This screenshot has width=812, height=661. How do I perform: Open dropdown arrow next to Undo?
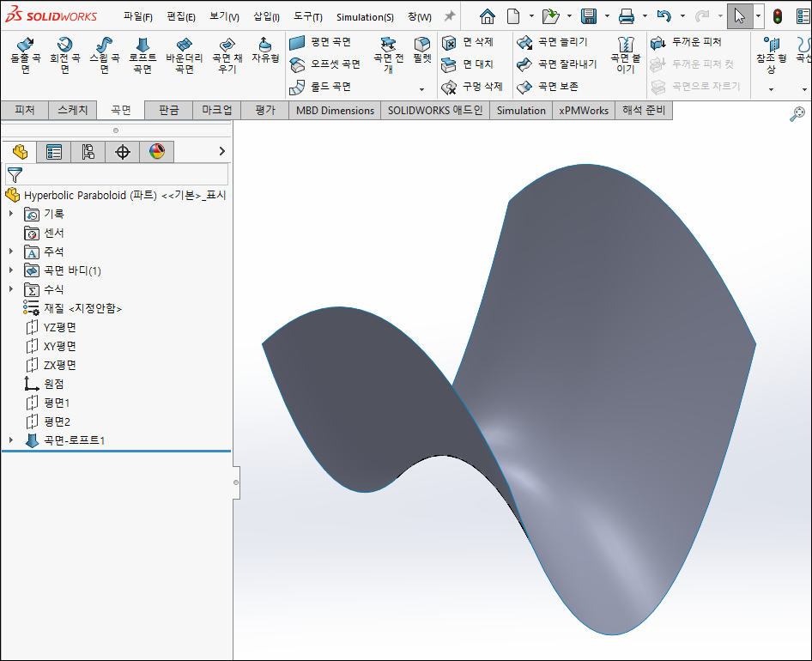tap(682, 16)
